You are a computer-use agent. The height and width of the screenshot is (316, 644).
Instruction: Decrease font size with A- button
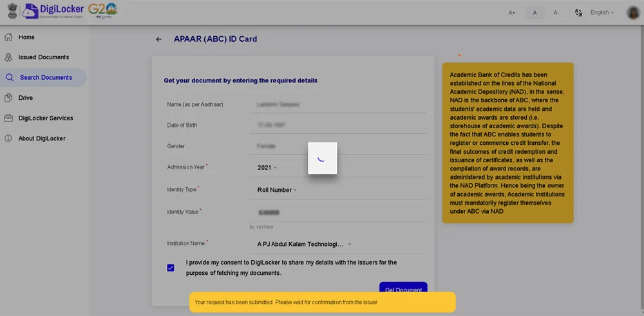(556, 13)
